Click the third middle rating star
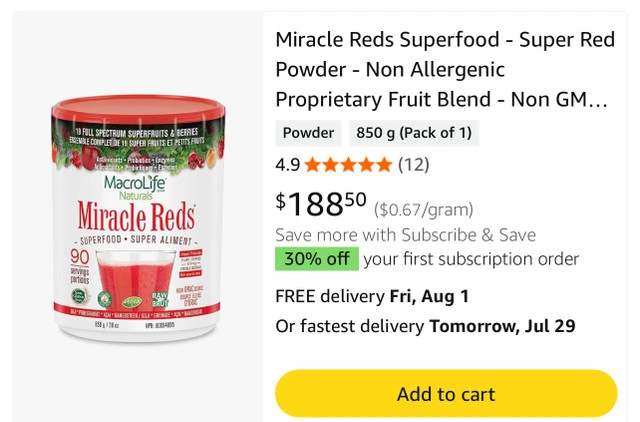 click(x=348, y=164)
